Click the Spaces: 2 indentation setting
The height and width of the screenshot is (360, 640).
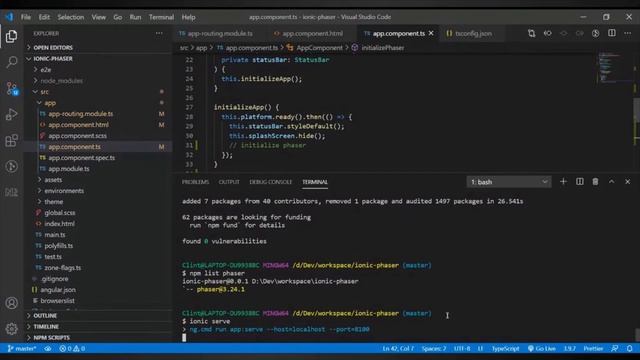434,349
